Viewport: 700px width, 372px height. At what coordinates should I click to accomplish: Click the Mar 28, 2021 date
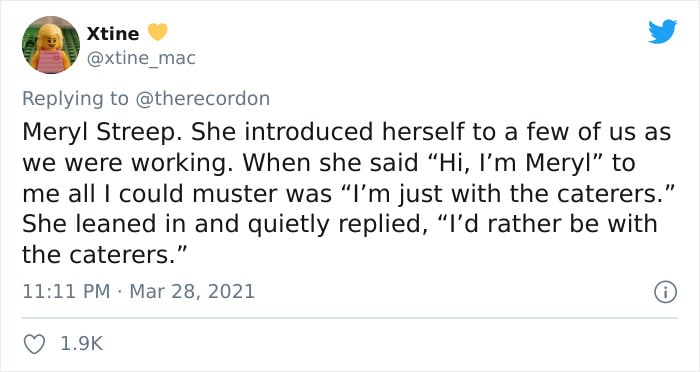(192, 292)
